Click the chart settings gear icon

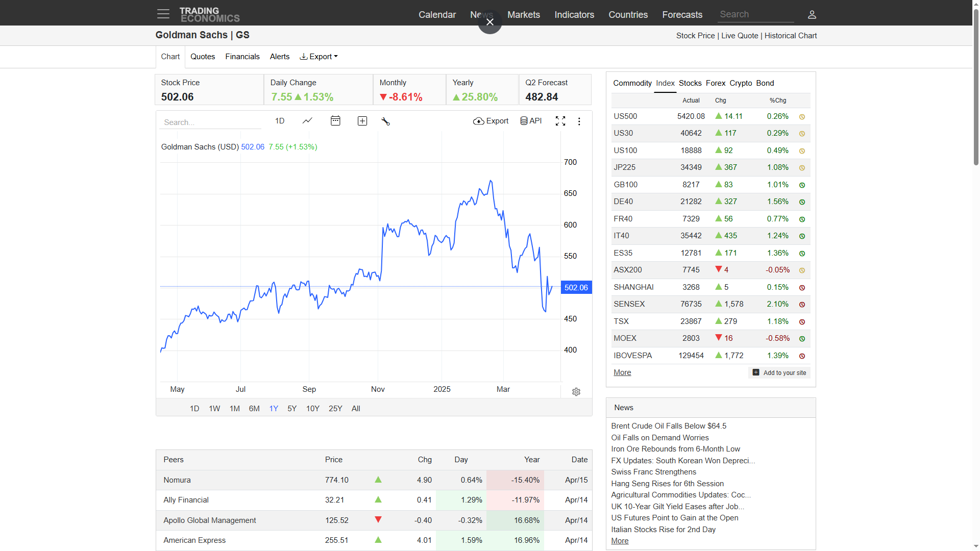click(576, 392)
